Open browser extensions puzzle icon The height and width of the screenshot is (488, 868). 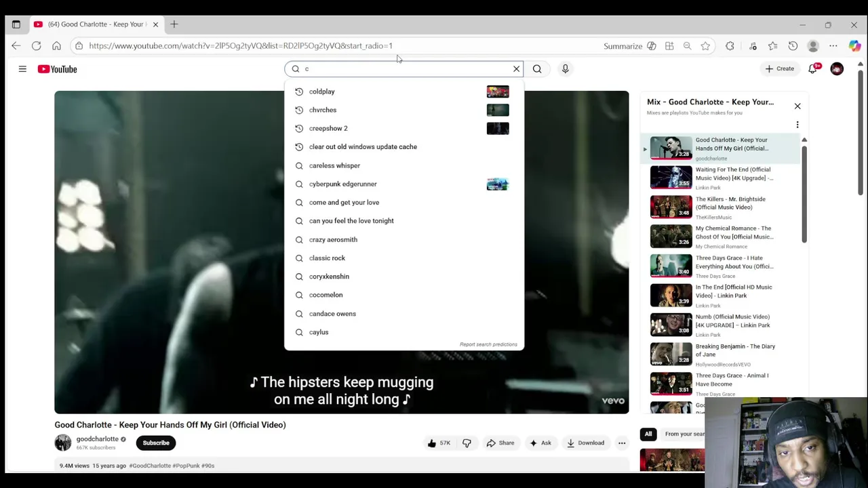(x=730, y=46)
